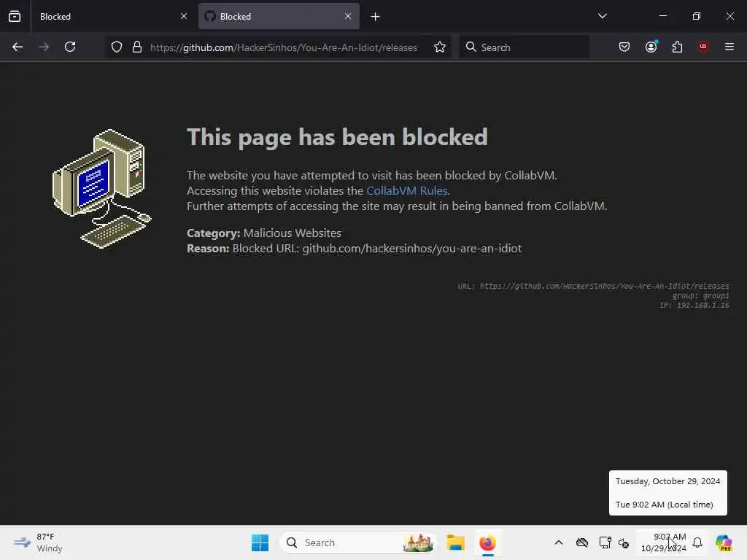747x560 pixels.
Task: Show hidden system tray icons
Action: click(x=559, y=542)
